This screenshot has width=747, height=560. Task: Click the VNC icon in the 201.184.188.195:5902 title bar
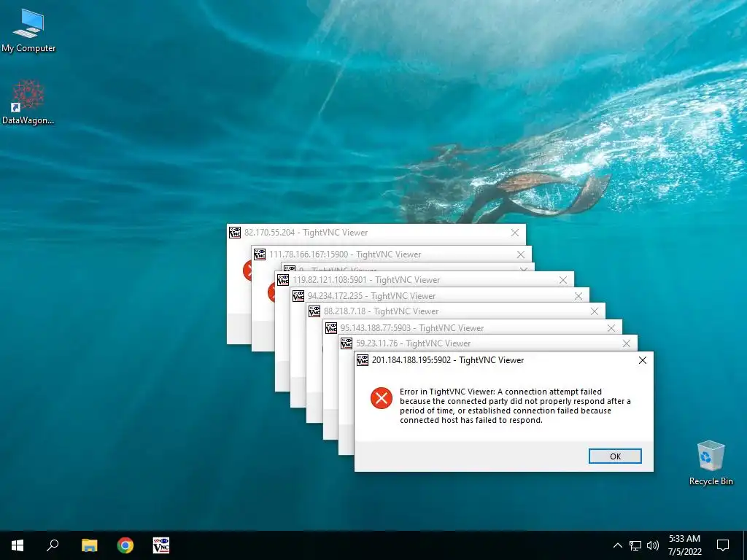point(363,360)
